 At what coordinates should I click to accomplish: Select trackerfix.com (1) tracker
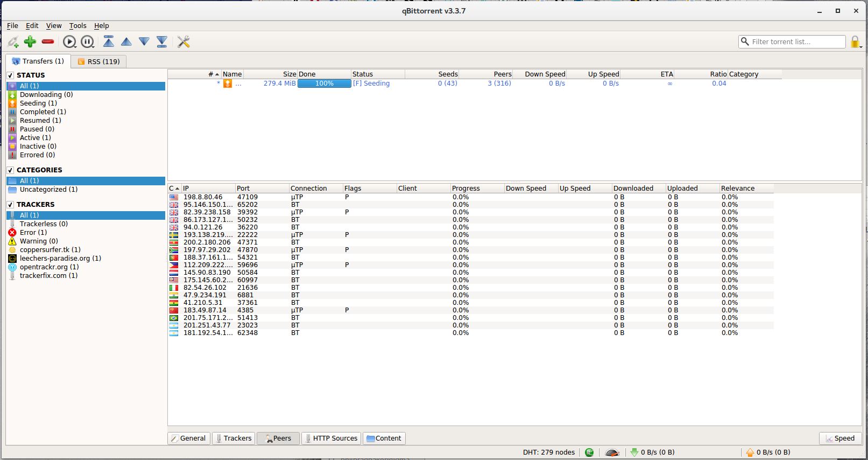[x=86, y=276]
